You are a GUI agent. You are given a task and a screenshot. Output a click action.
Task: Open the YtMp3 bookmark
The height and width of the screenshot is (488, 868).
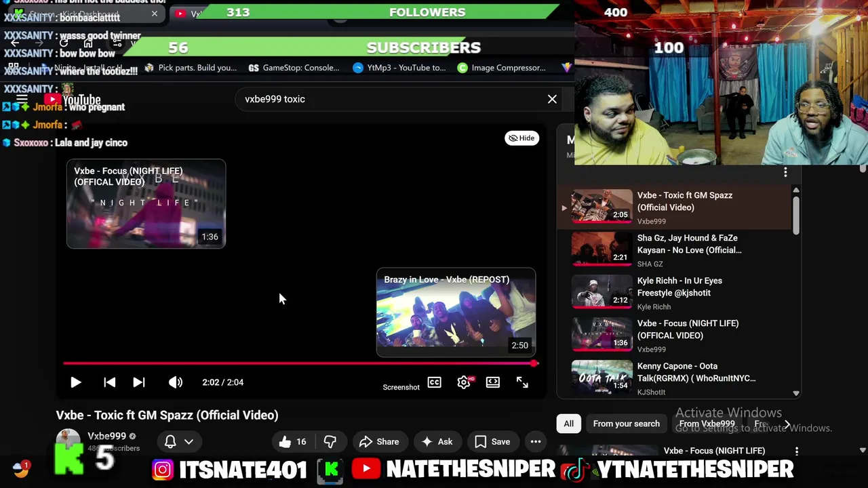click(x=399, y=68)
